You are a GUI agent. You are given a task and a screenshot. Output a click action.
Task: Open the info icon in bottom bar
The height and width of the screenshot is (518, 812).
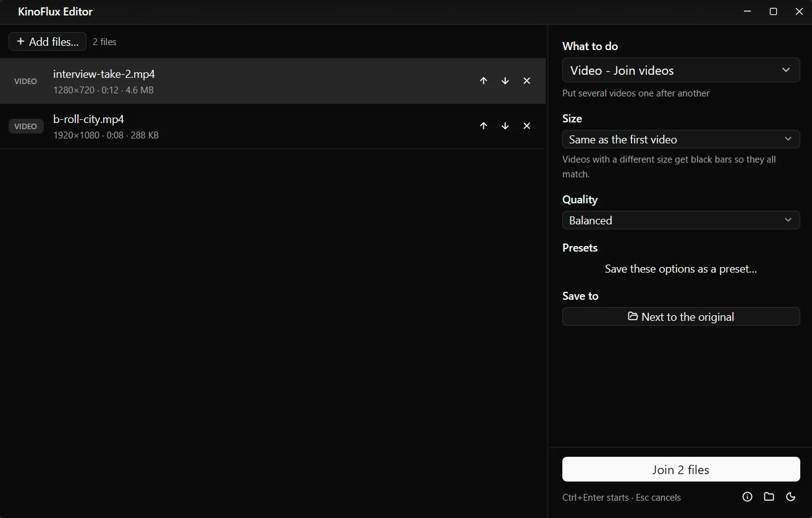coord(747,496)
